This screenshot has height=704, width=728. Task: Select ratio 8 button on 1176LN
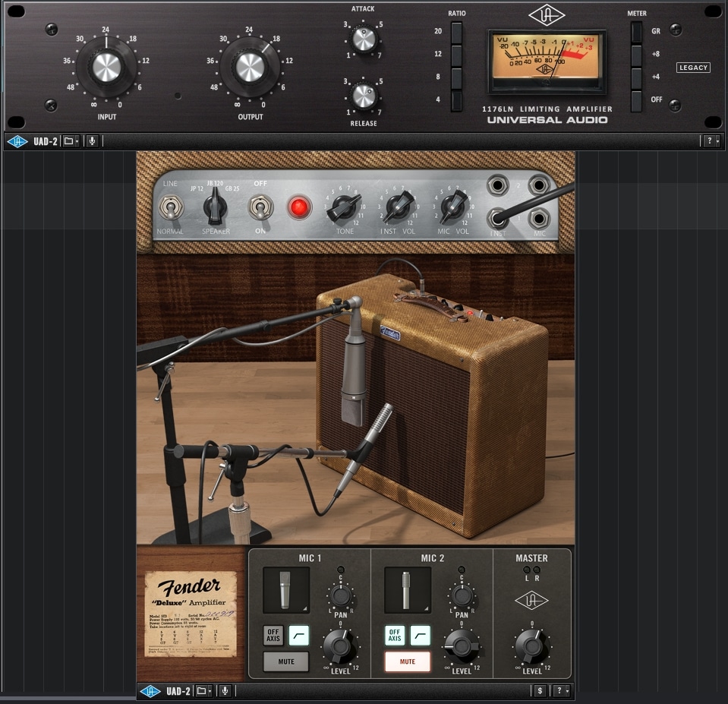click(456, 78)
